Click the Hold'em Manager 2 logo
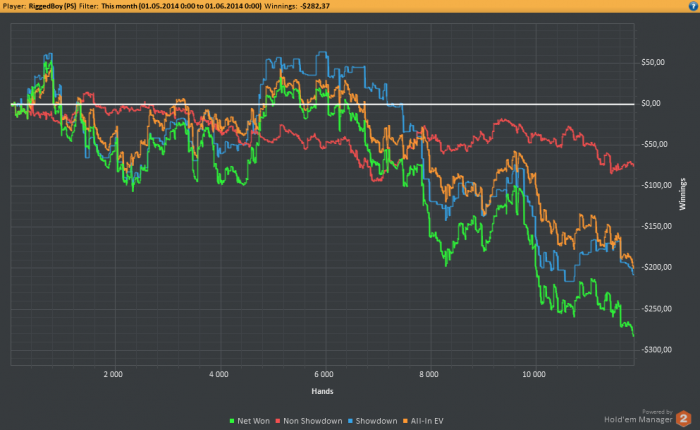This screenshot has height=430, width=700. point(683,419)
